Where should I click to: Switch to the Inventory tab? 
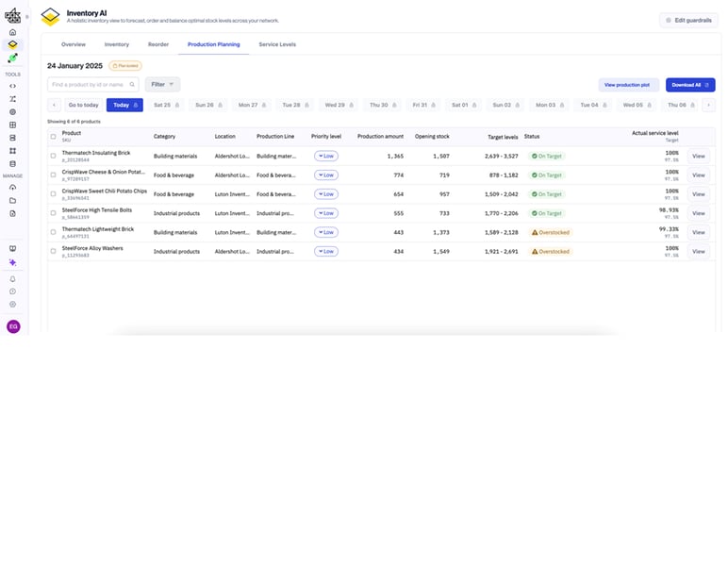(117, 44)
